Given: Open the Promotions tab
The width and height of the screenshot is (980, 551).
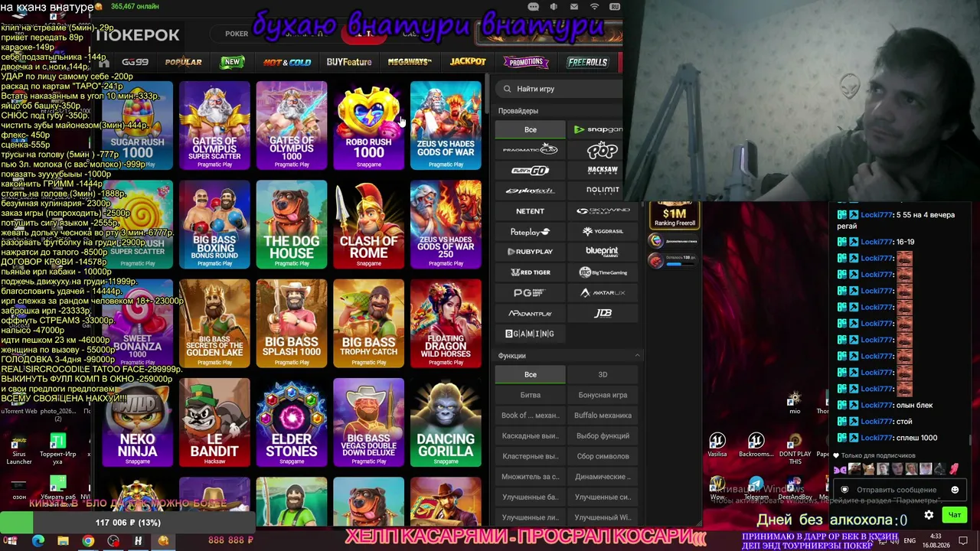Looking at the screenshot, I should 526,62.
